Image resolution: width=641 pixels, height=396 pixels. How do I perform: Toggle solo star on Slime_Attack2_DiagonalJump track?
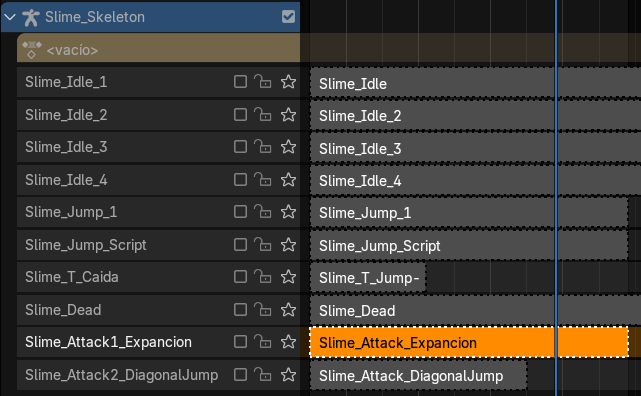288,375
